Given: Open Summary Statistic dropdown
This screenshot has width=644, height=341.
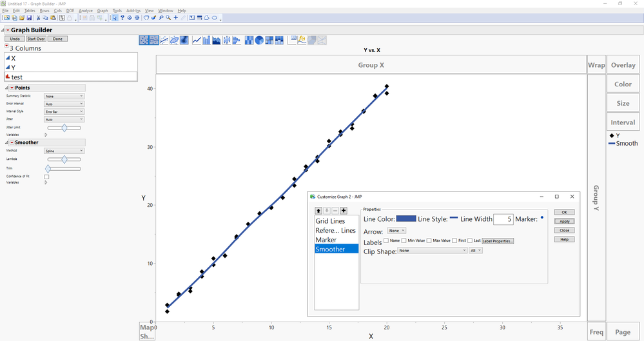Looking at the screenshot, I should click(x=64, y=96).
